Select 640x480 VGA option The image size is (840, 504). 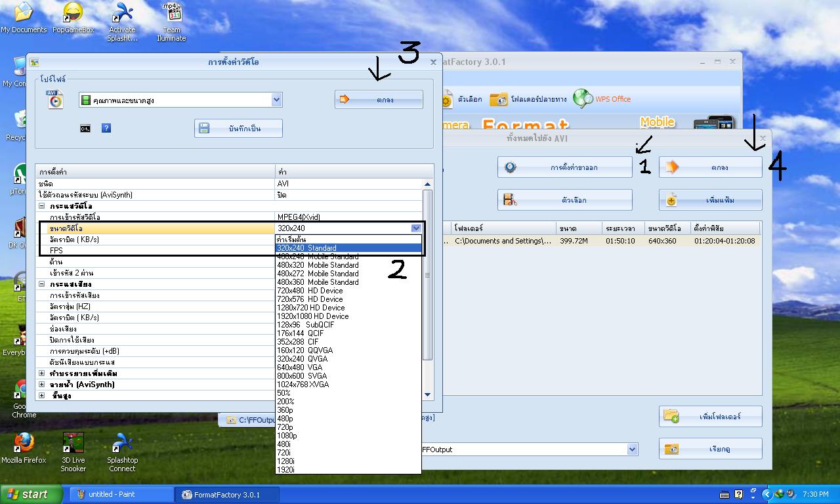pos(348,367)
